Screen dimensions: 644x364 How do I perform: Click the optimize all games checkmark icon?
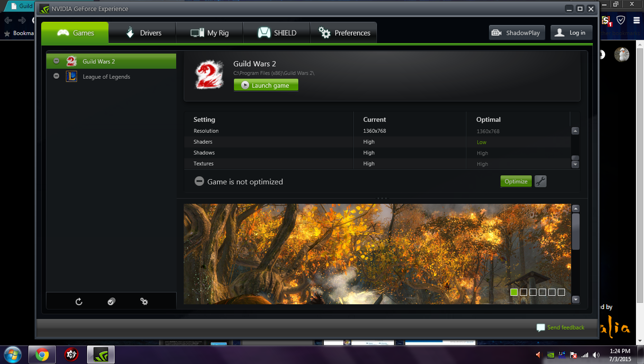point(111,301)
